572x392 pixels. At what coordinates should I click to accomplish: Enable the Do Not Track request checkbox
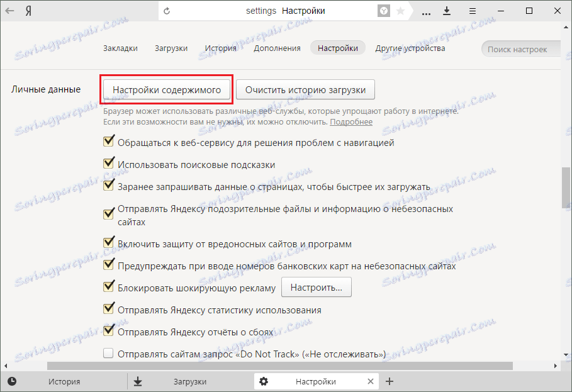click(x=108, y=354)
